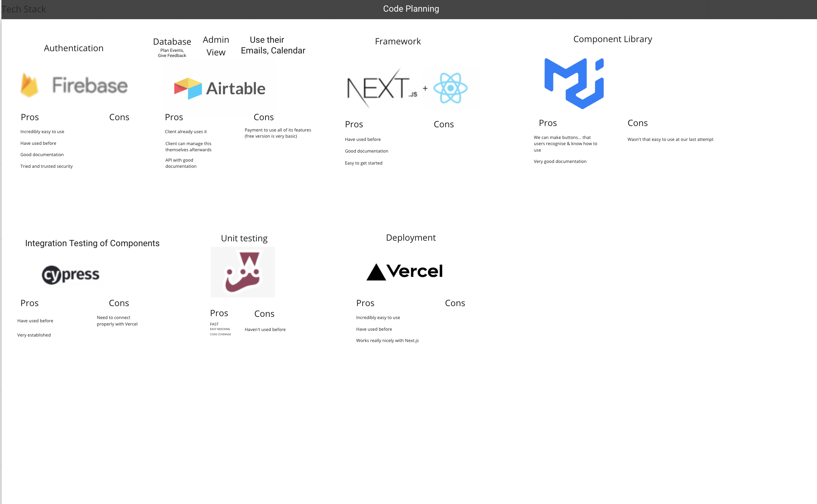Select 'Works really nicely with Next.js'
This screenshot has height=504, width=817.
[387, 340]
